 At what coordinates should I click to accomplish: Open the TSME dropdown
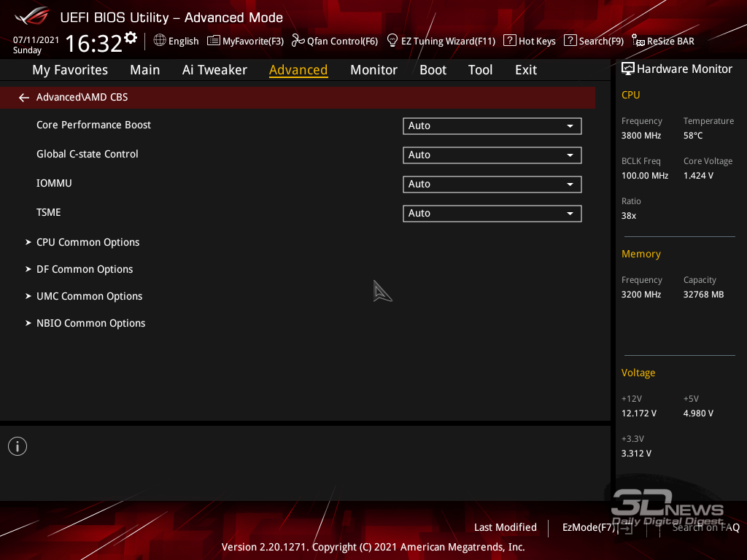[x=492, y=214]
